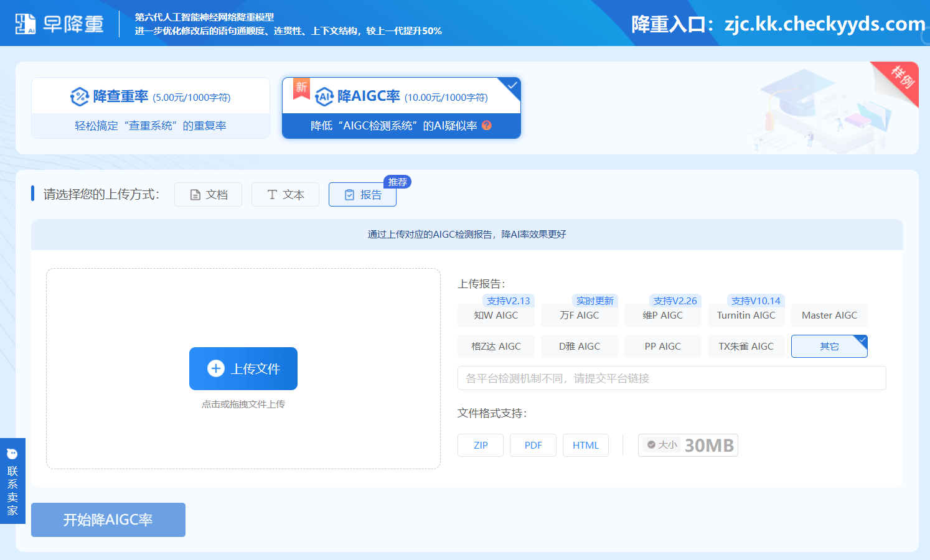Click the PDF format tag
The image size is (930, 560).
[x=533, y=446]
